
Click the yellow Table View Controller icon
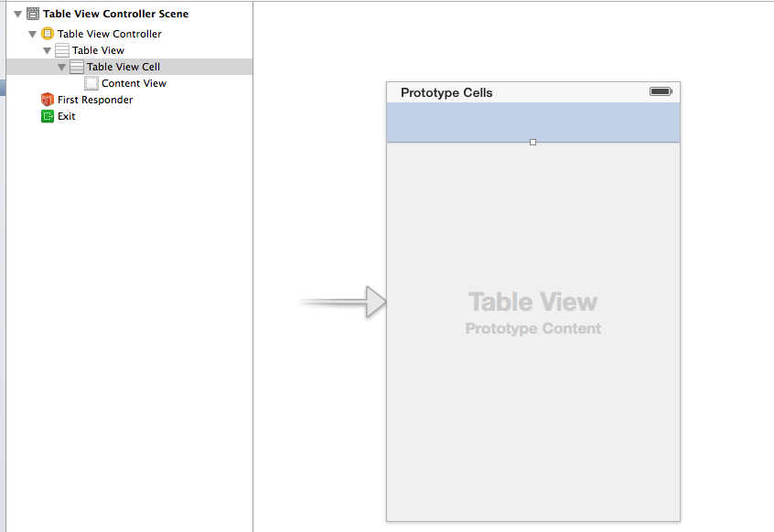pyautogui.click(x=48, y=34)
